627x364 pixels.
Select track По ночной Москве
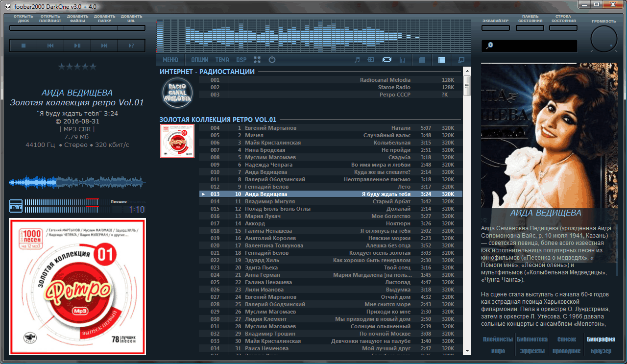tap(331, 334)
